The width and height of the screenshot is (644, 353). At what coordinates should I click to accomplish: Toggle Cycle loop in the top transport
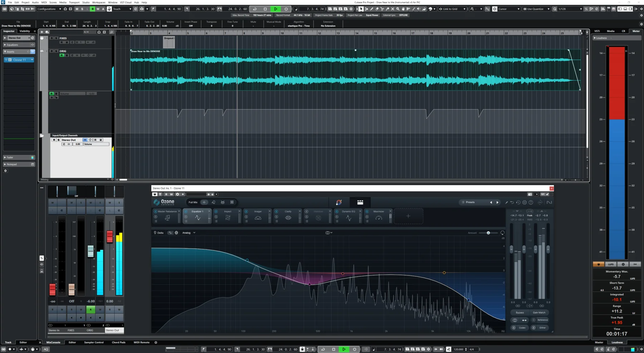point(255,9)
